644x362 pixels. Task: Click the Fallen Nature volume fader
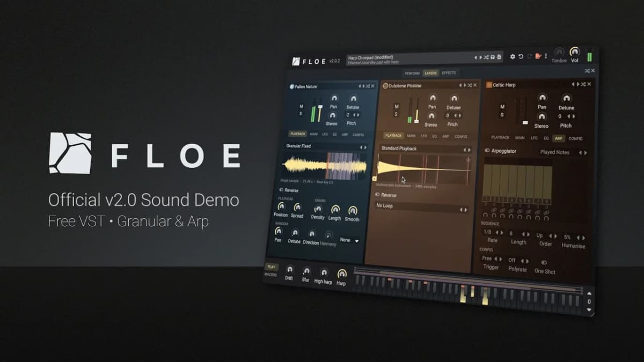320,113
